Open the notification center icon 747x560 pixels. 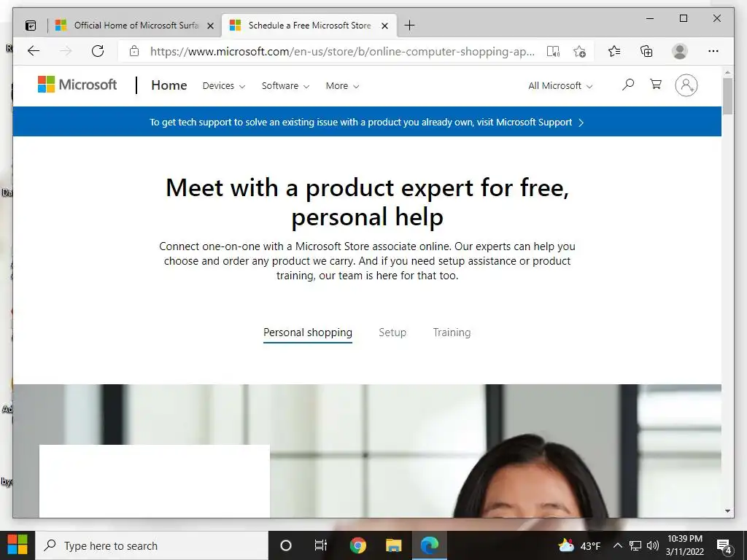coord(724,546)
